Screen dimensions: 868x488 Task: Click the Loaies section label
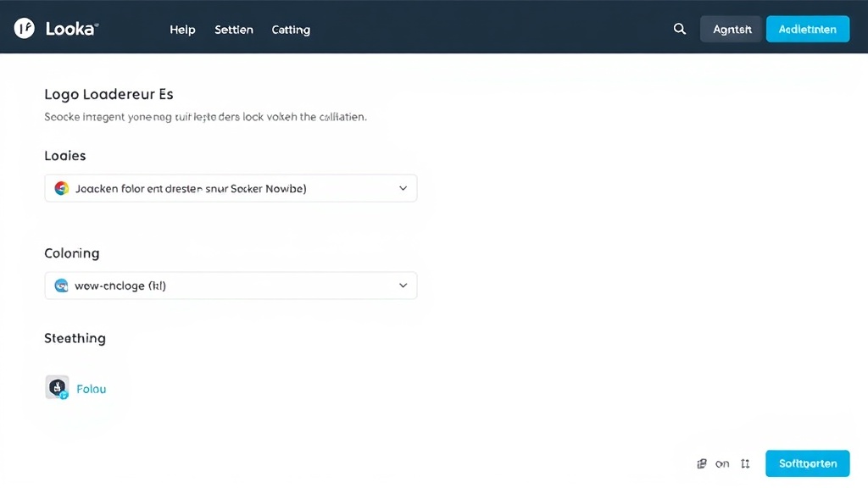65,156
